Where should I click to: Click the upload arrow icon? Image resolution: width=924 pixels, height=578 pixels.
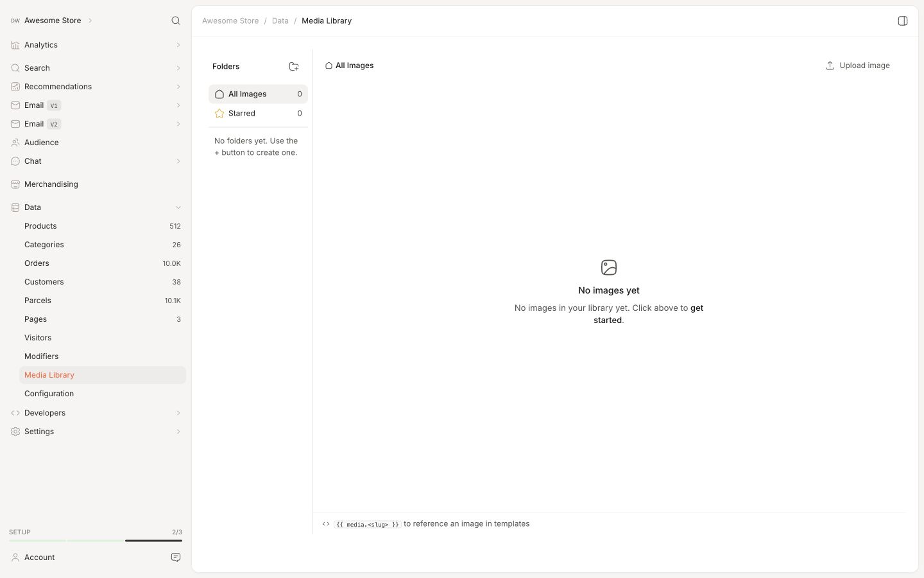coord(830,66)
